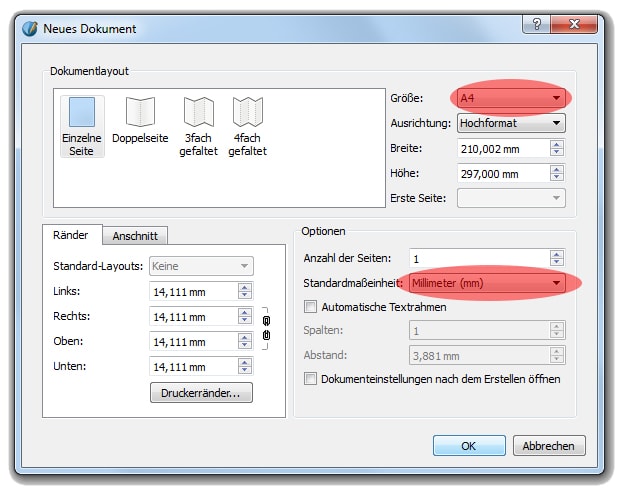The height and width of the screenshot is (491, 620).
Task: Select the 4fach gefaltet layout icon
Action: 247,112
